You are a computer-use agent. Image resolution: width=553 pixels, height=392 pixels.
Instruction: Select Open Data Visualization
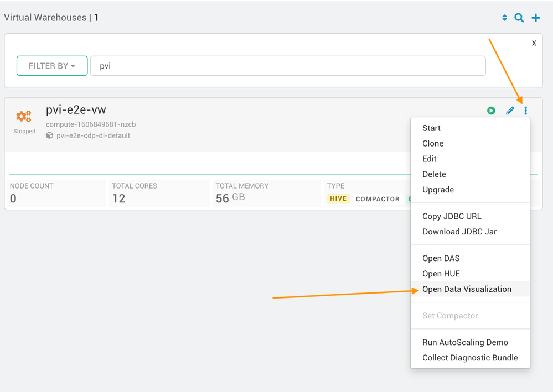(x=467, y=289)
